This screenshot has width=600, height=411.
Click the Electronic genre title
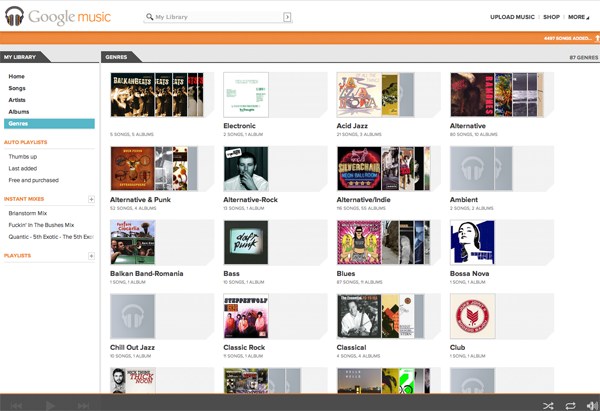[x=240, y=126]
